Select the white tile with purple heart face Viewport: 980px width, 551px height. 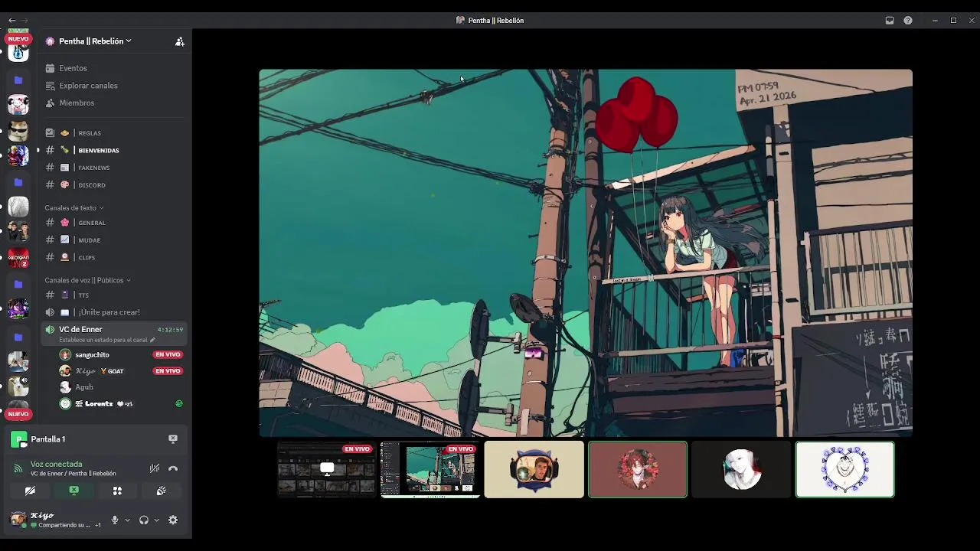[844, 469]
